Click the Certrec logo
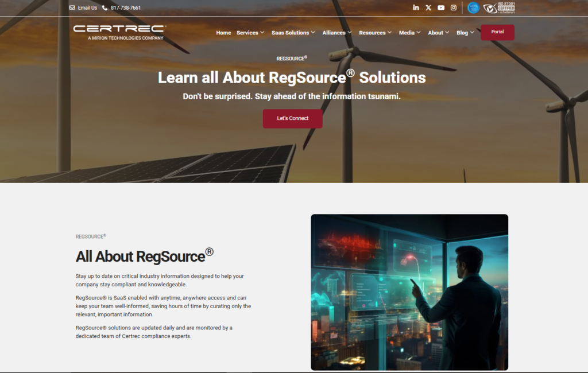588x373 pixels. click(x=119, y=32)
